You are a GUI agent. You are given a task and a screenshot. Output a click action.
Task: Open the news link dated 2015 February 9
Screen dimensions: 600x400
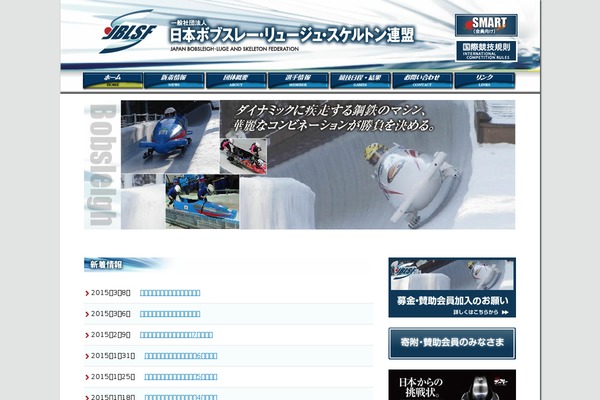pyautogui.click(x=176, y=335)
